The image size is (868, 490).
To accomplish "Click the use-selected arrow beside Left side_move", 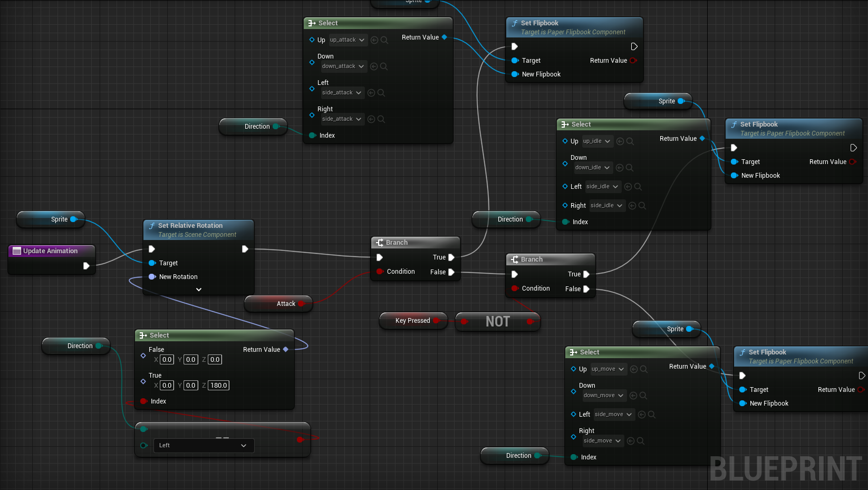I will pos(642,415).
